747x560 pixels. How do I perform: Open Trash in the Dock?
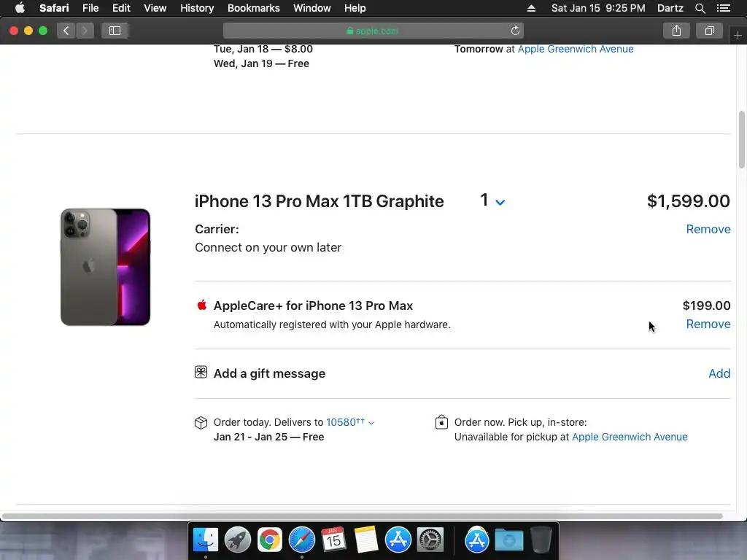(541, 540)
